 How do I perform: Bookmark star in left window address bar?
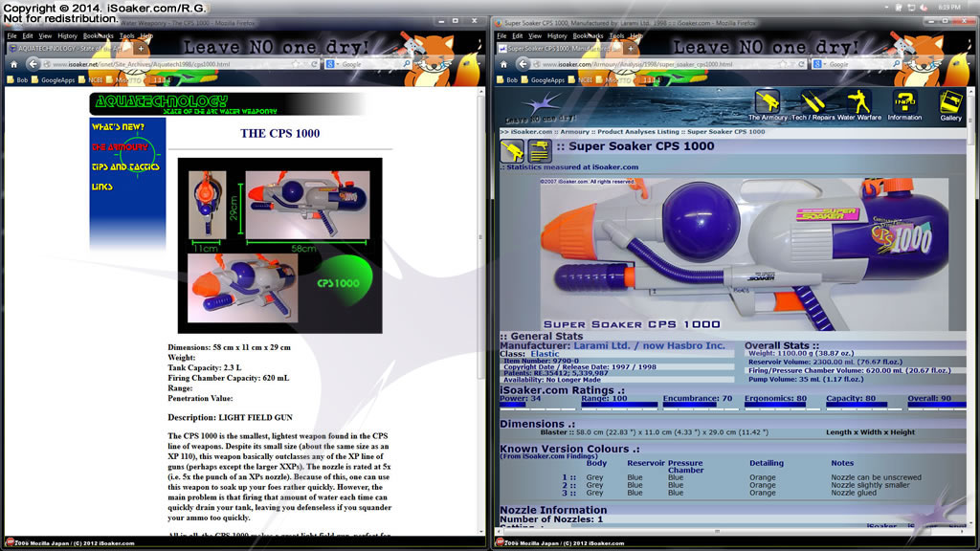[296, 64]
